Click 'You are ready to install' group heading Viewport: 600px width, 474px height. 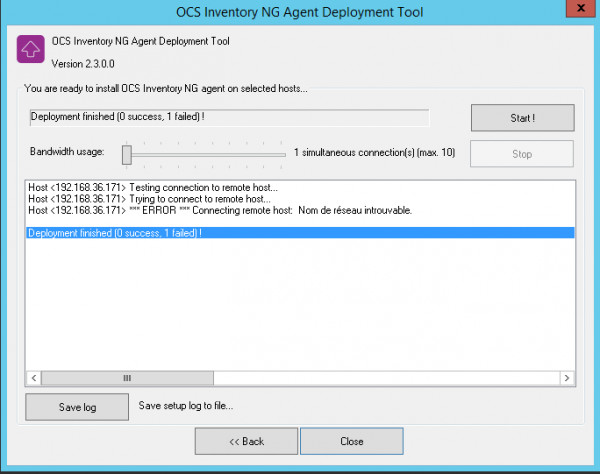click(x=165, y=88)
